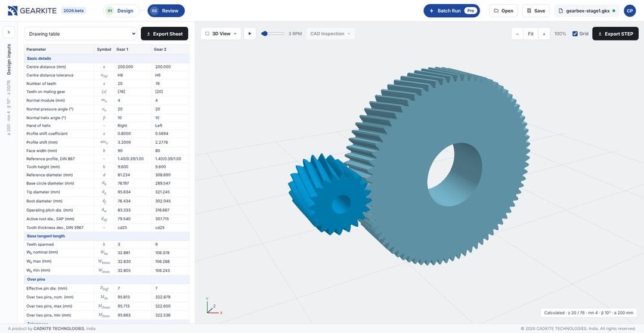The width and height of the screenshot is (644, 333).
Task: Click the Number of teeth row label
Action: pyautogui.click(x=41, y=84)
